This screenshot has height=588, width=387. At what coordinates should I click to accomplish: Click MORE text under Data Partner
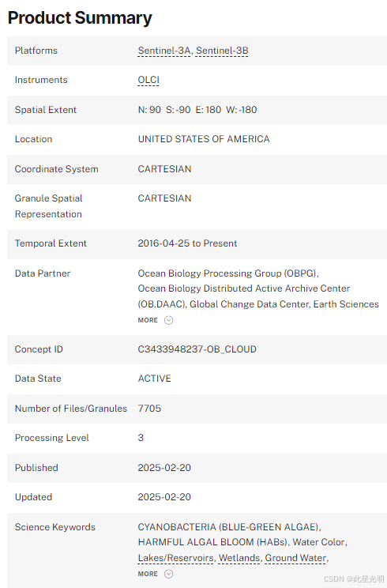coord(148,320)
